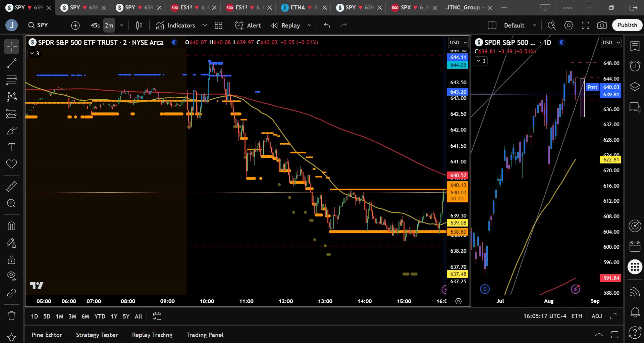644x343 pixels.
Task: Expand the timeframe interval dropdown
Action: pos(121,25)
